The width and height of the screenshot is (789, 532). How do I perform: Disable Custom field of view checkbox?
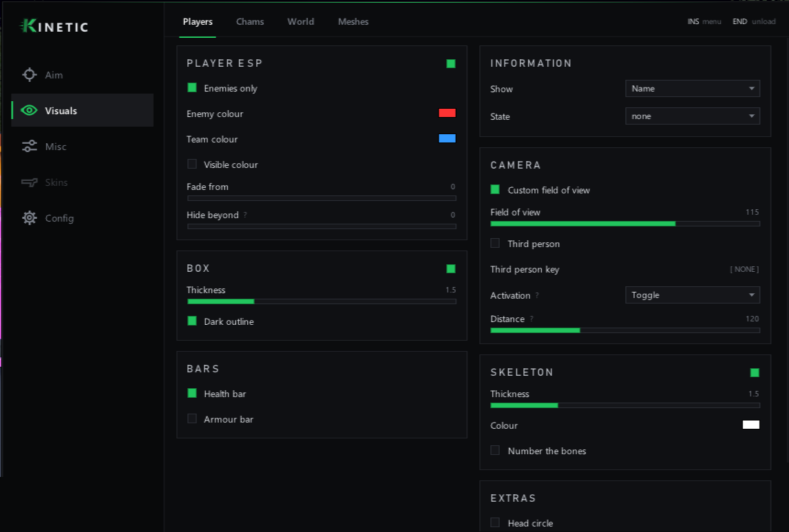tap(495, 189)
